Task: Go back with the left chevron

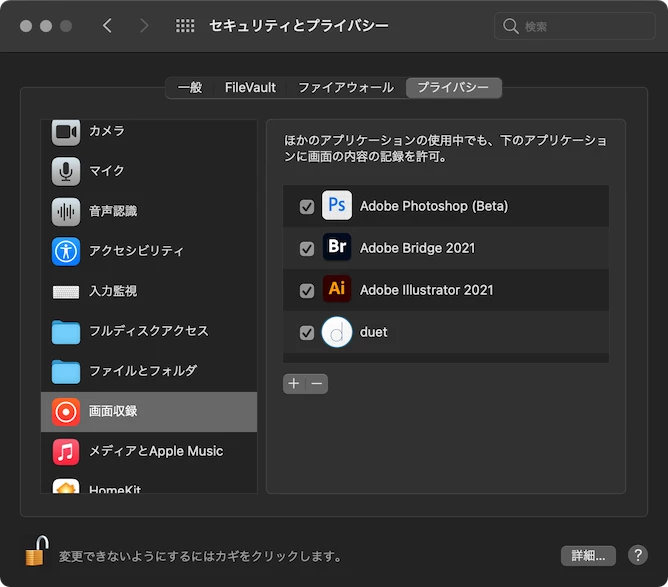Action: point(107,26)
